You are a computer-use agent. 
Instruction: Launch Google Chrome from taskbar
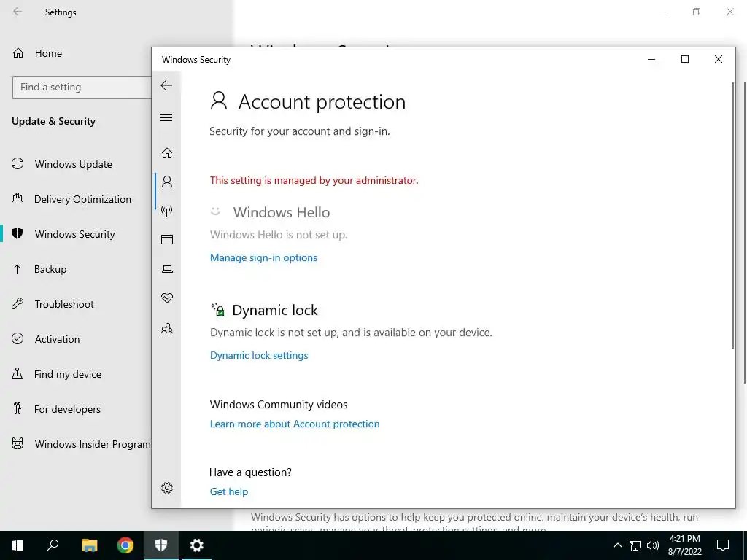coord(125,545)
